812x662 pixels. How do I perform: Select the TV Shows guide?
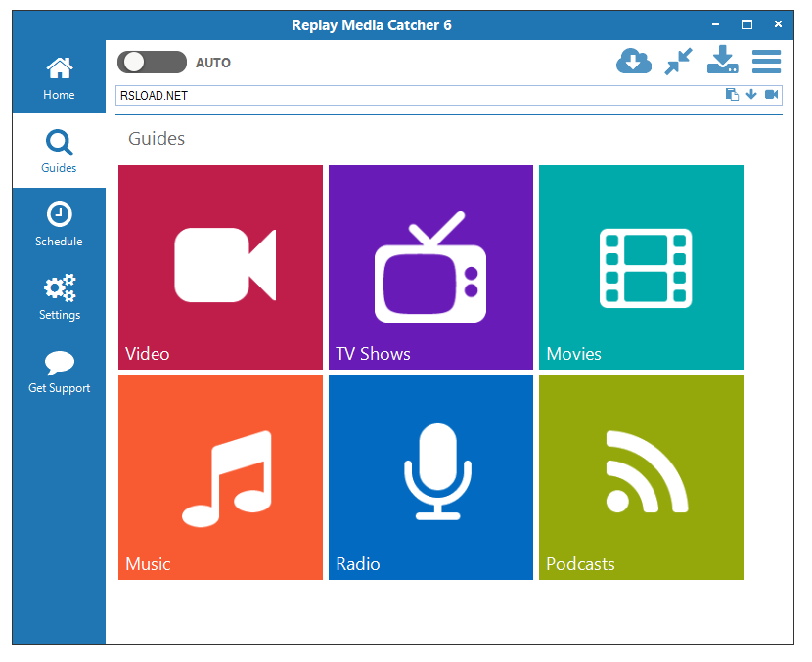coord(429,266)
